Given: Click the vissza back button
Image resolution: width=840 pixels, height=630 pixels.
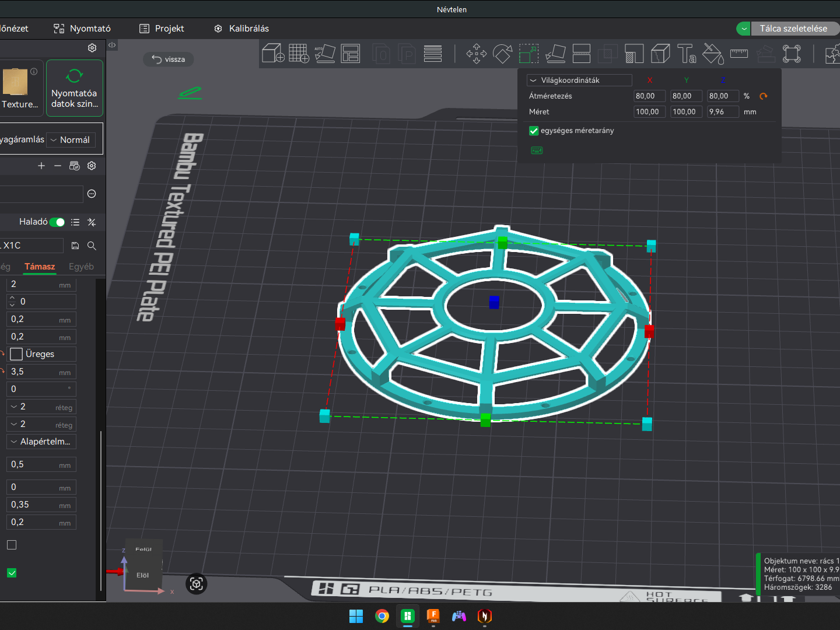Looking at the screenshot, I should 169,60.
